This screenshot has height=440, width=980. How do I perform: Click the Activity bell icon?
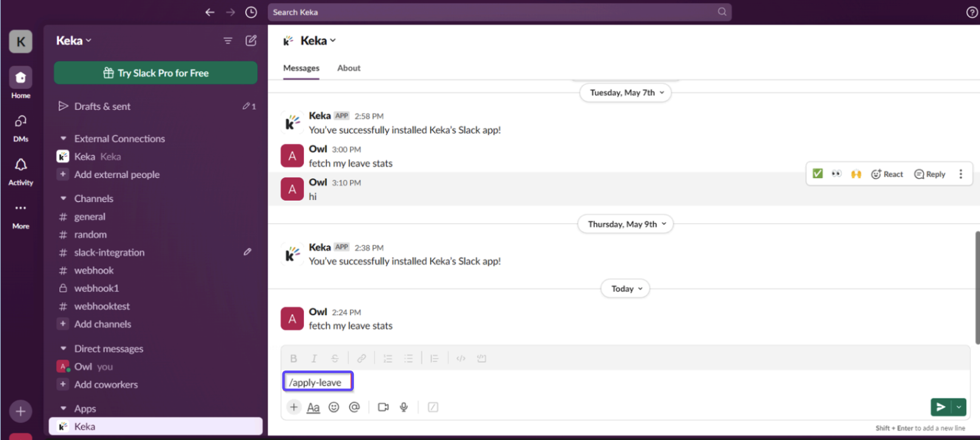pyautogui.click(x=20, y=165)
